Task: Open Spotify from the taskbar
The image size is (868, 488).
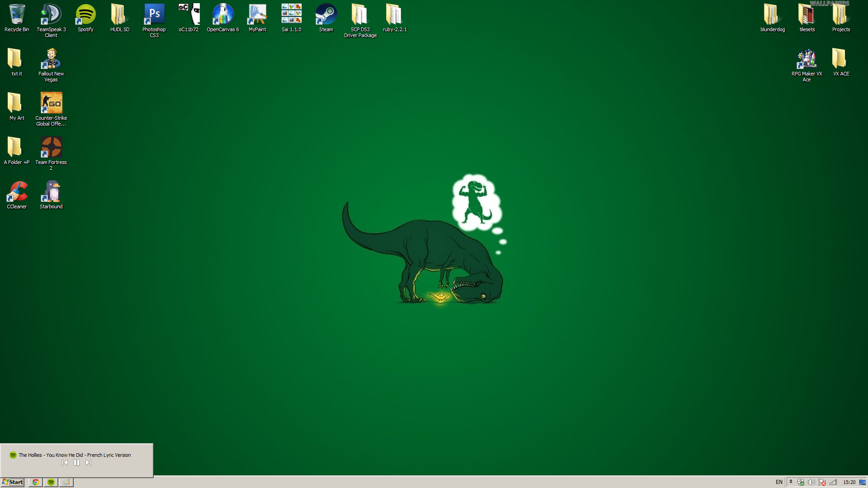Action: pos(51,482)
